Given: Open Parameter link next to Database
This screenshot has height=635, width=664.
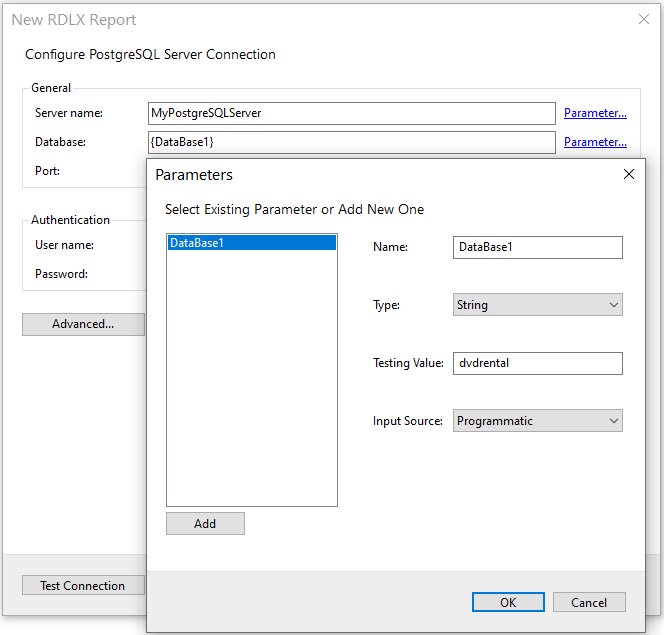Looking at the screenshot, I should coord(595,142).
